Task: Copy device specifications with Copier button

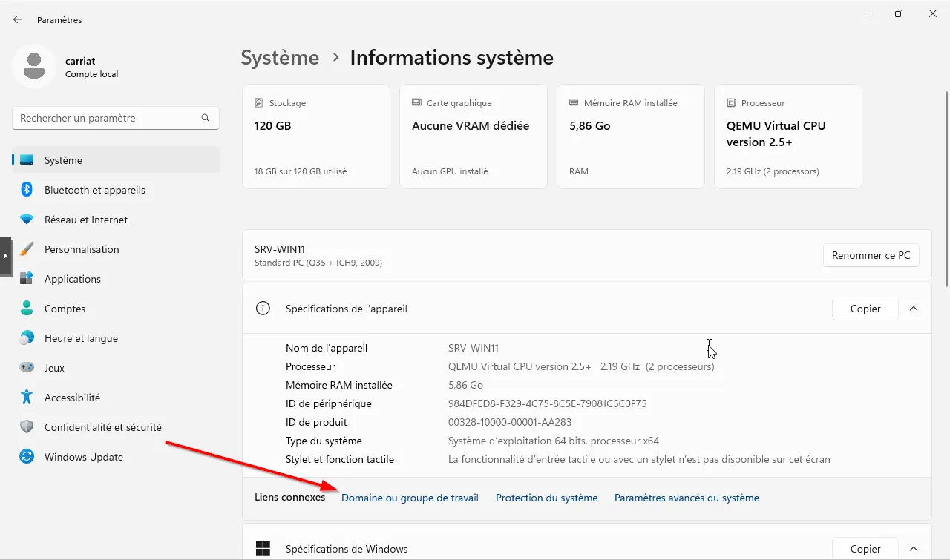Action: point(865,309)
